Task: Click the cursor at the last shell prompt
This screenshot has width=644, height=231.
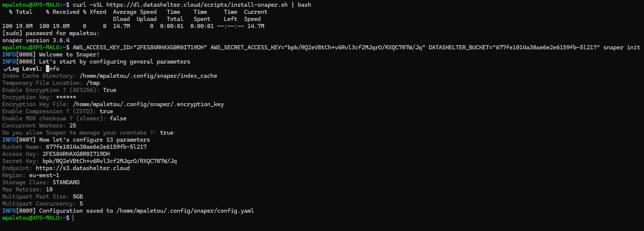Action: [x=73, y=218]
